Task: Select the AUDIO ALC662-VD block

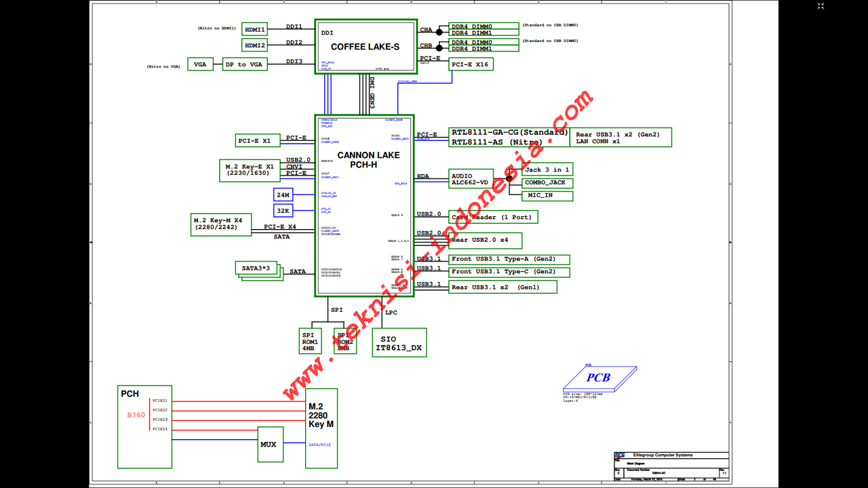Action: 471,179
